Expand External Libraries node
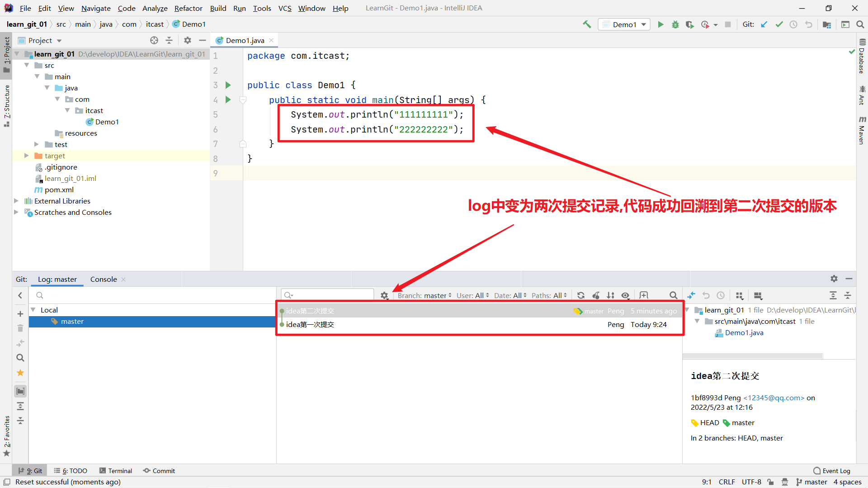Screen dimensions: 868x488 (16, 201)
